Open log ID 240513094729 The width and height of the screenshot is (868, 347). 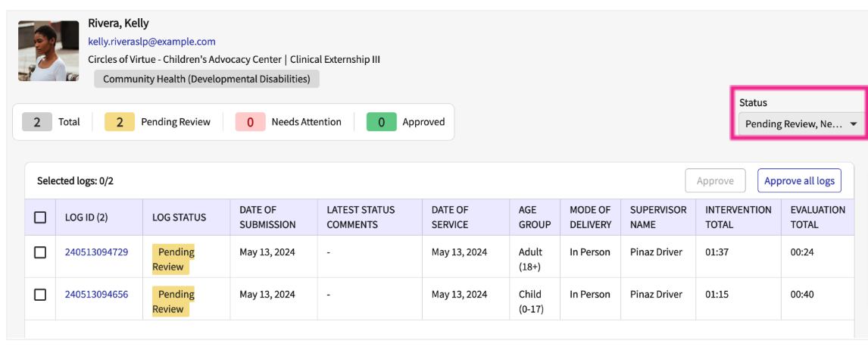pyautogui.click(x=96, y=252)
